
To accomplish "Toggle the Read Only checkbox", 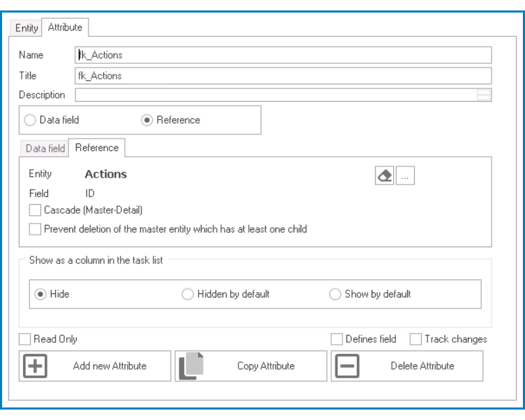I will pos(24,339).
